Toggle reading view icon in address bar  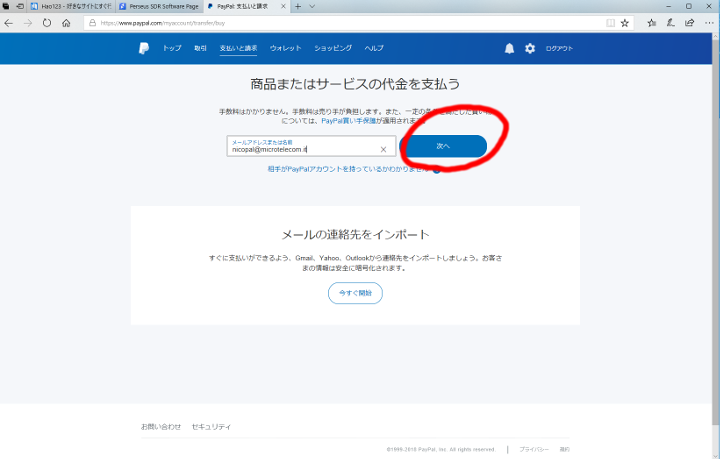(x=610, y=23)
